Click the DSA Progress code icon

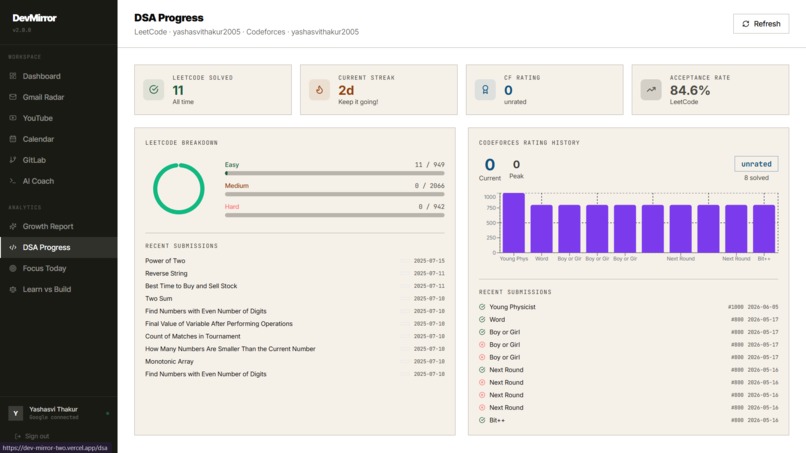click(13, 247)
